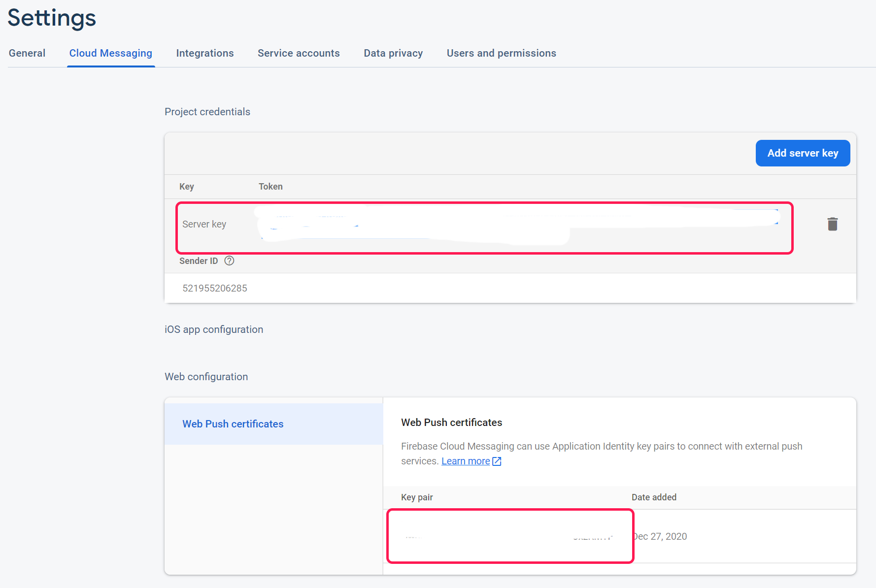This screenshot has height=588, width=876.
Task: Click the redacted Key pair value
Action: [x=509, y=536]
